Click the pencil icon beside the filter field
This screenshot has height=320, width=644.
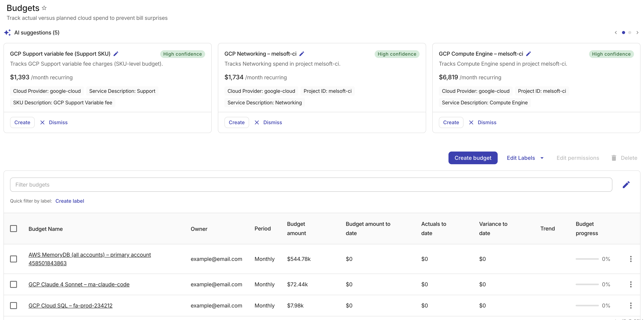click(x=626, y=185)
